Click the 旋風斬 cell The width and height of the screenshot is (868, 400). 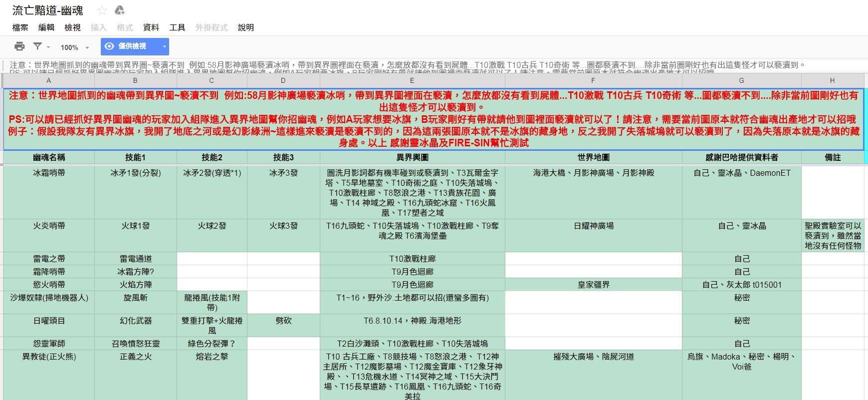click(x=136, y=302)
